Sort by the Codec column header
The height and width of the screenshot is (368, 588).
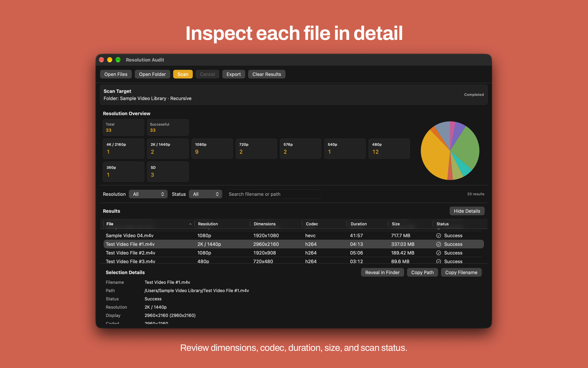pos(324,224)
